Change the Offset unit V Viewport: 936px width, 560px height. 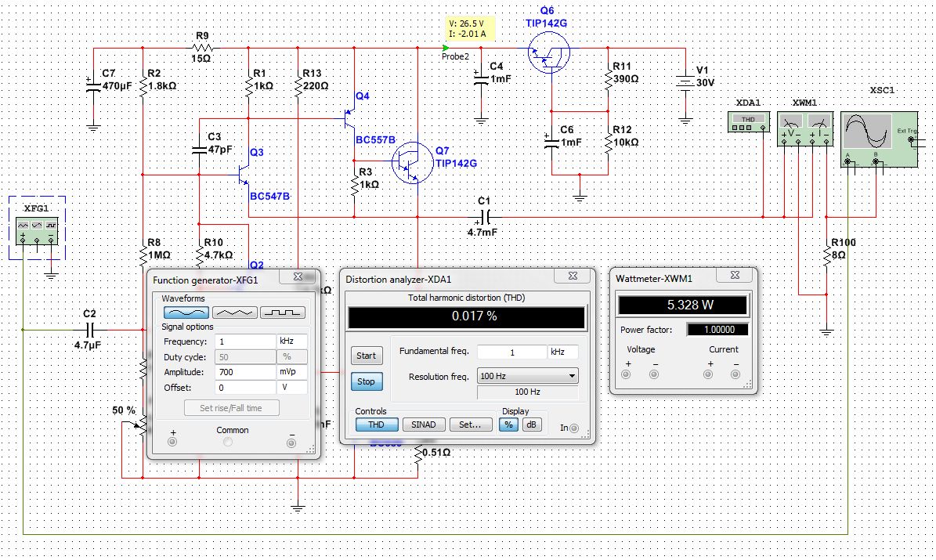(292, 388)
